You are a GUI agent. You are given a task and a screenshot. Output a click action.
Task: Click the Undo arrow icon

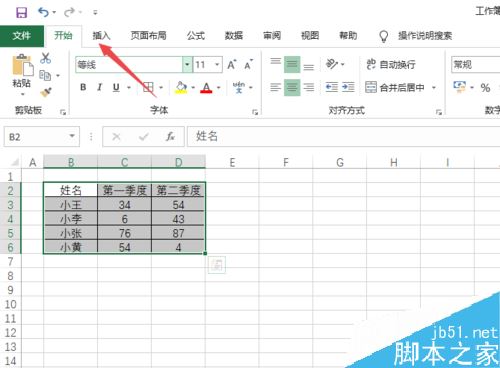[43, 12]
